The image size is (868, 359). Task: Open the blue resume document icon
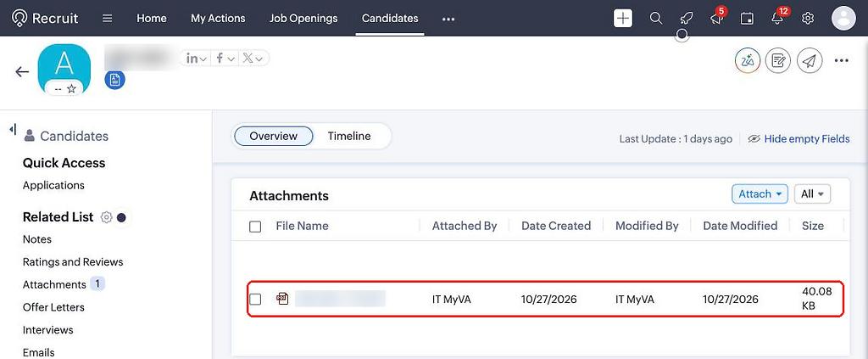[114, 80]
